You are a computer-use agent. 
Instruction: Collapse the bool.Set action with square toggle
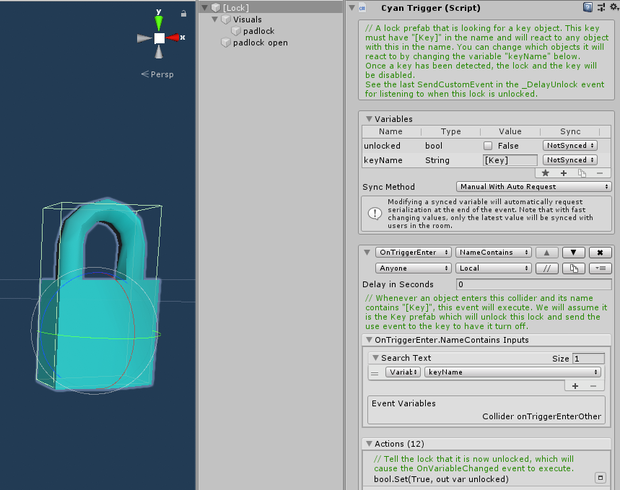click(600, 478)
